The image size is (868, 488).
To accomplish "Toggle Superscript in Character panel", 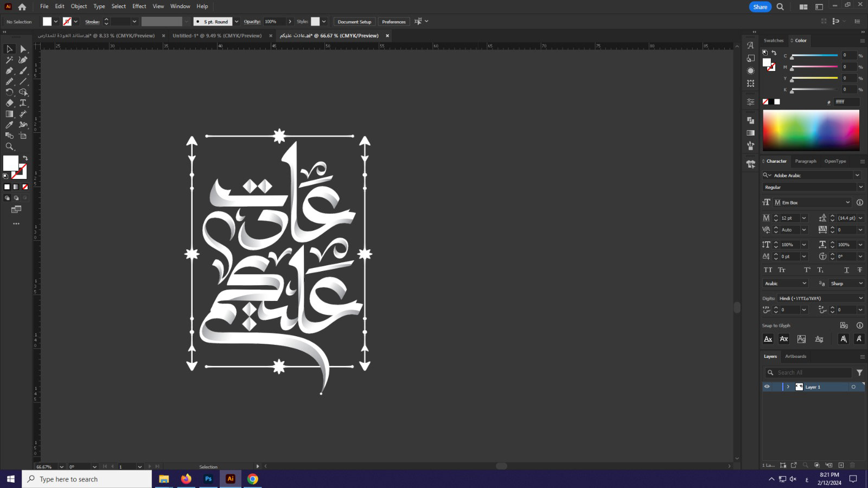I will (x=807, y=269).
